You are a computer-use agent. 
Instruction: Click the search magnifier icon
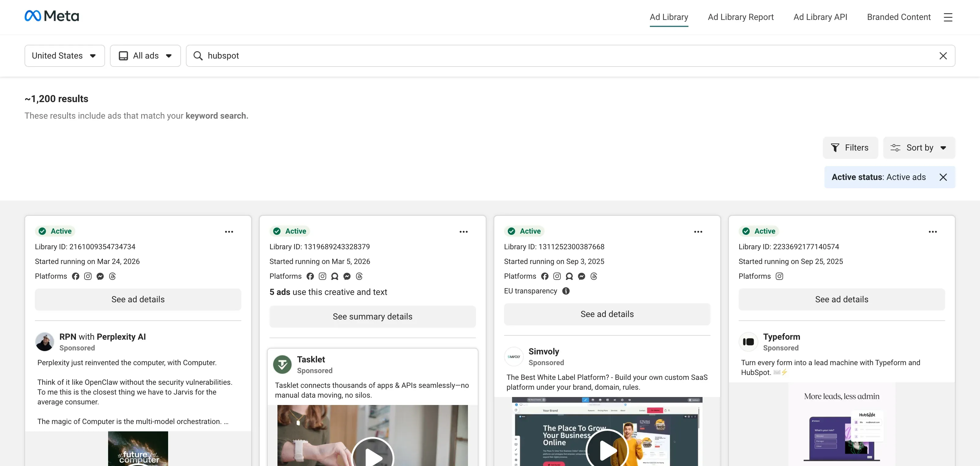tap(198, 55)
